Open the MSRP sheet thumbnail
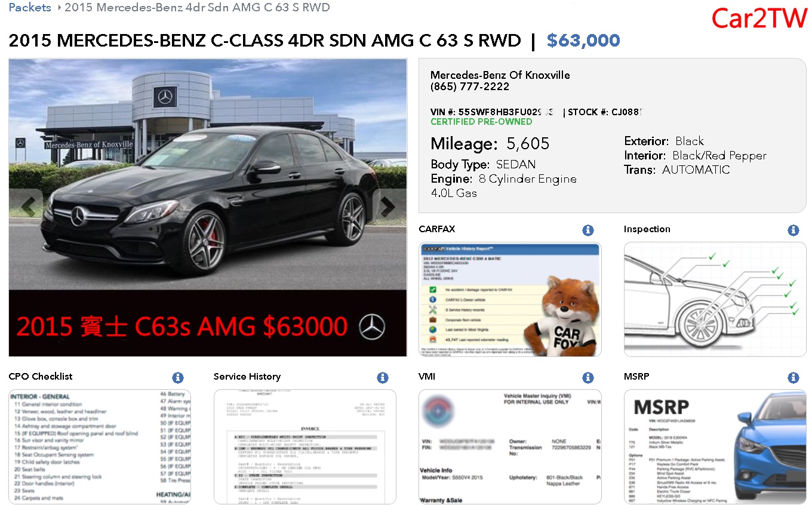The height and width of the screenshot is (505, 812). (715, 447)
